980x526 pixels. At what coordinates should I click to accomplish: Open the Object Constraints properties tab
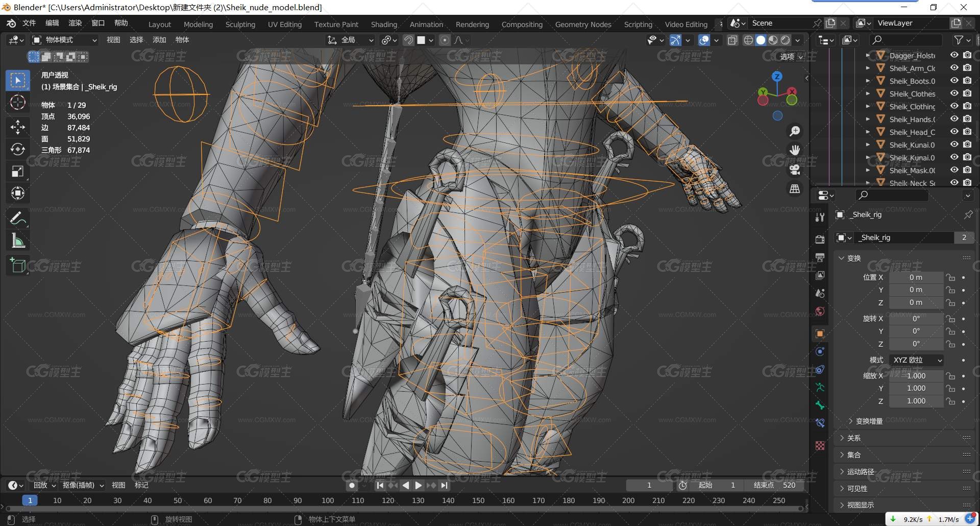[x=820, y=370]
